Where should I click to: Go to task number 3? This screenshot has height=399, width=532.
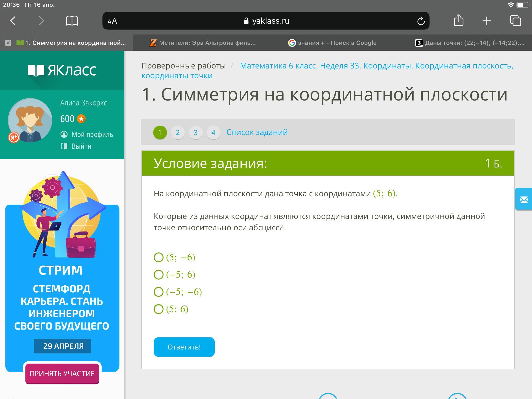pyautogui.click(x=196, y=133)
